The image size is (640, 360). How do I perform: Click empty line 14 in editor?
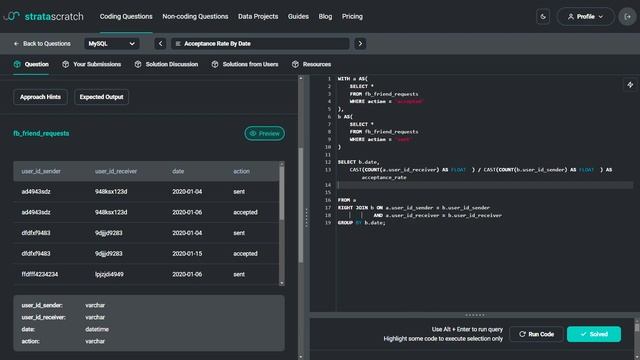click(485, 185)
